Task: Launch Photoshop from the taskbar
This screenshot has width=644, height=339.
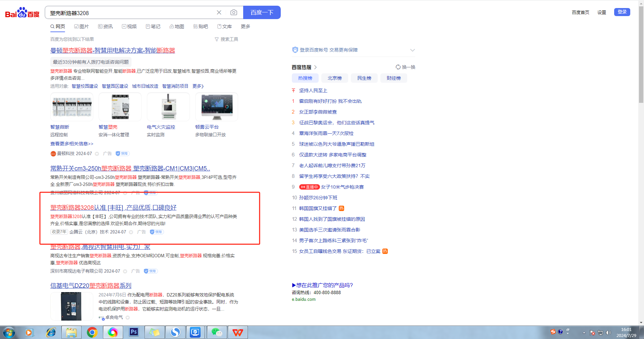Action: 133,332
